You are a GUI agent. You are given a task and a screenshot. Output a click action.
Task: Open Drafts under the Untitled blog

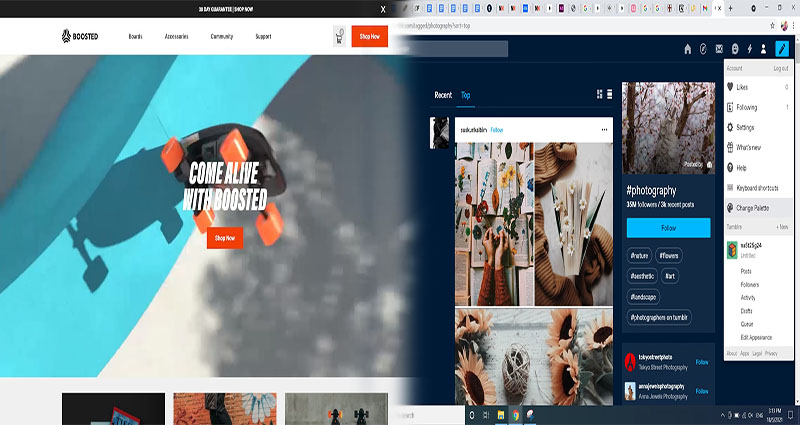point(746,311)
